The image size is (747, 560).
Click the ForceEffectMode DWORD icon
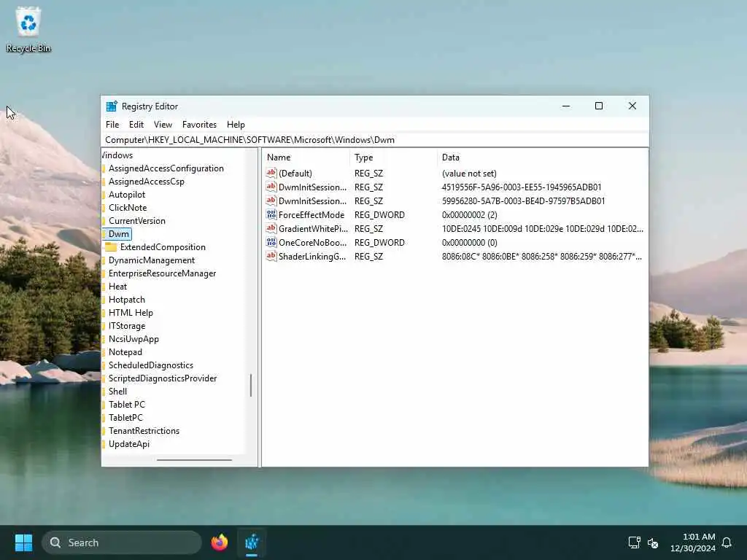(271, 215)
